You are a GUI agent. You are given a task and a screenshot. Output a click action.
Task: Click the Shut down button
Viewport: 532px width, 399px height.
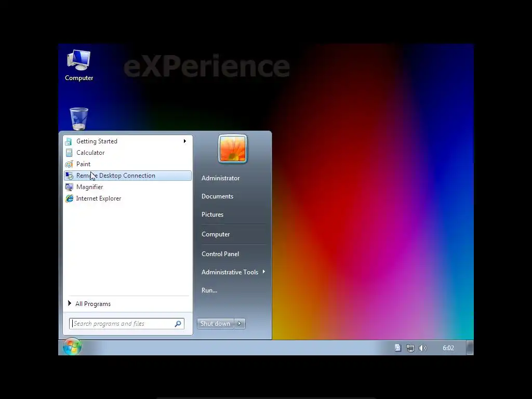tap(216, 324)
